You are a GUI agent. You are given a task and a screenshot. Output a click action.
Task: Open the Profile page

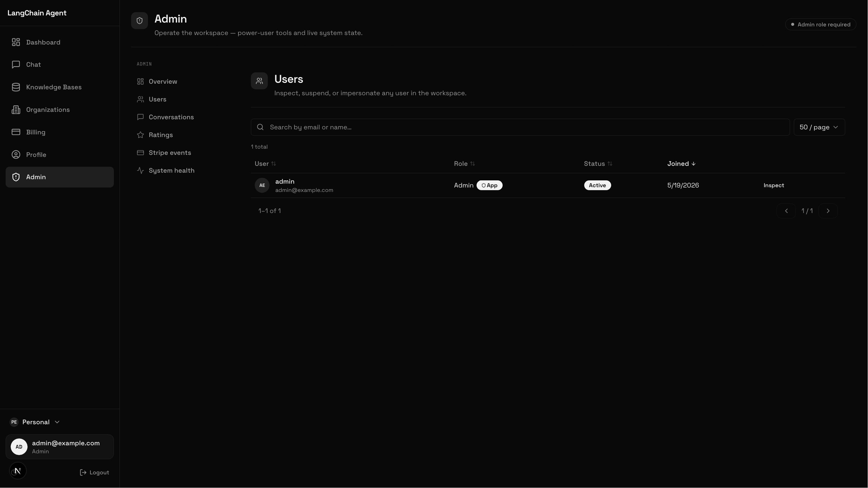coord(60,155)
